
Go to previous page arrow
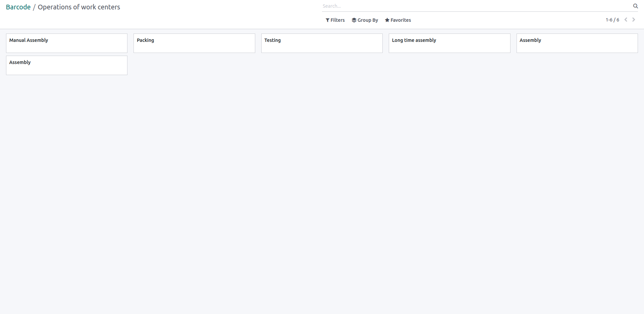point(626,20)
